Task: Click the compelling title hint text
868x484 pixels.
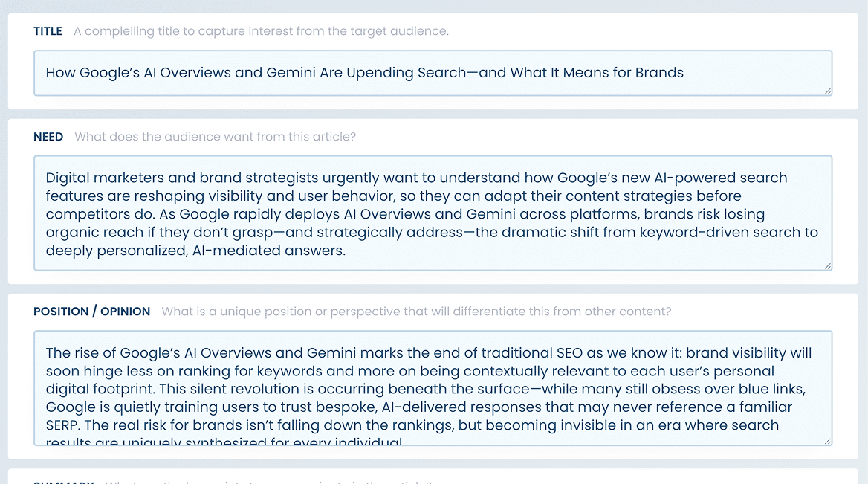Action: (x=260, y=30)
